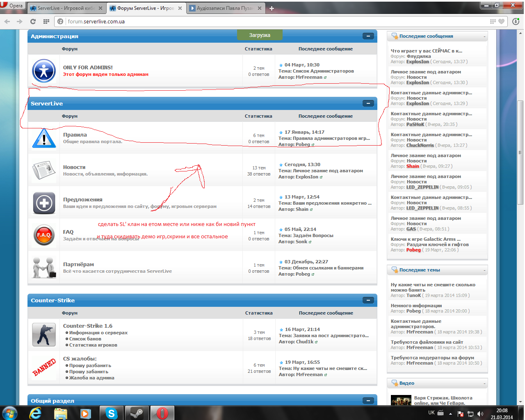Click the volume speaker tray icon
525x420 pixels.
[x=480, y=413]
